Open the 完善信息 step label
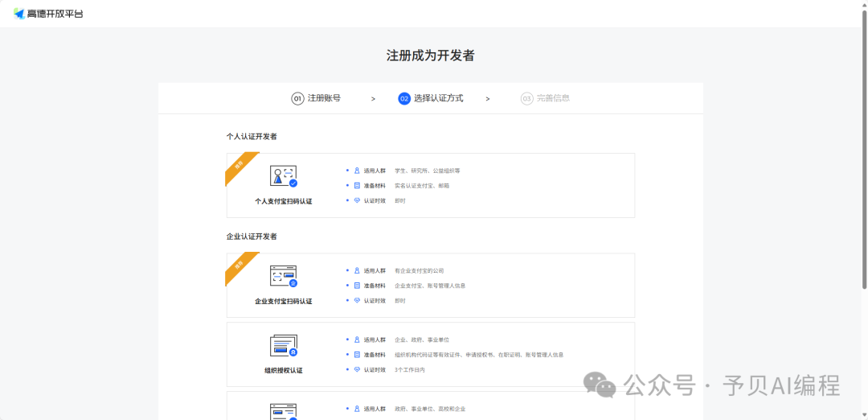 pos(554,99)
